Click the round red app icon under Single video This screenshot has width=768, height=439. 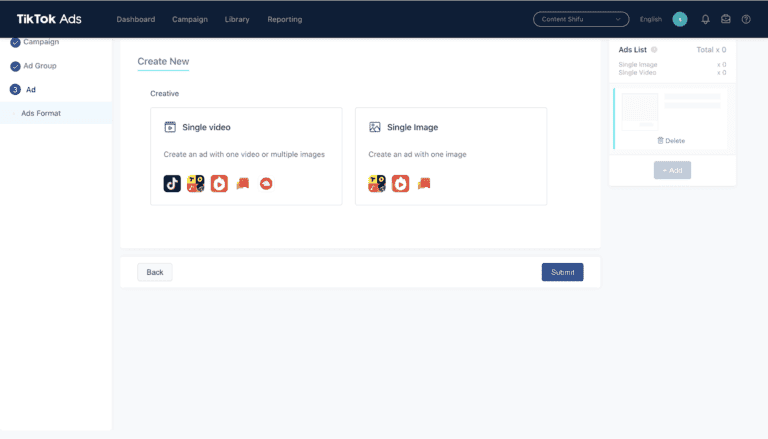pyautogui.click(x=266, y=183)
